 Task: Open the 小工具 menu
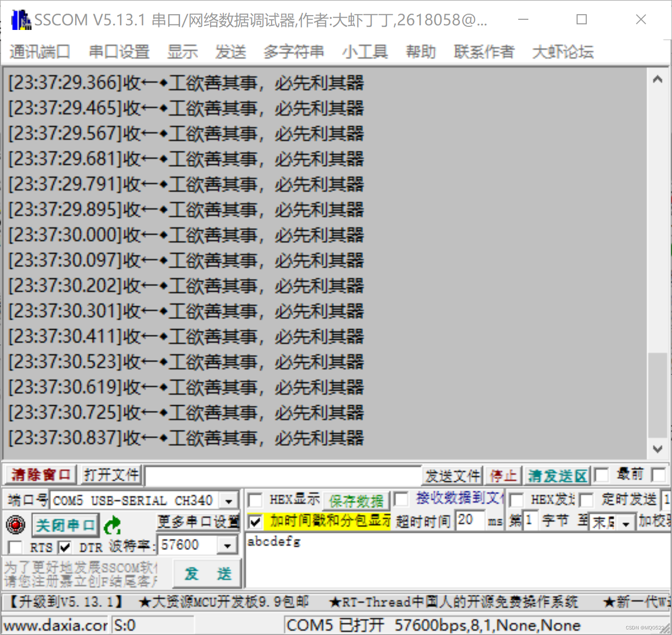pos(365,51)
